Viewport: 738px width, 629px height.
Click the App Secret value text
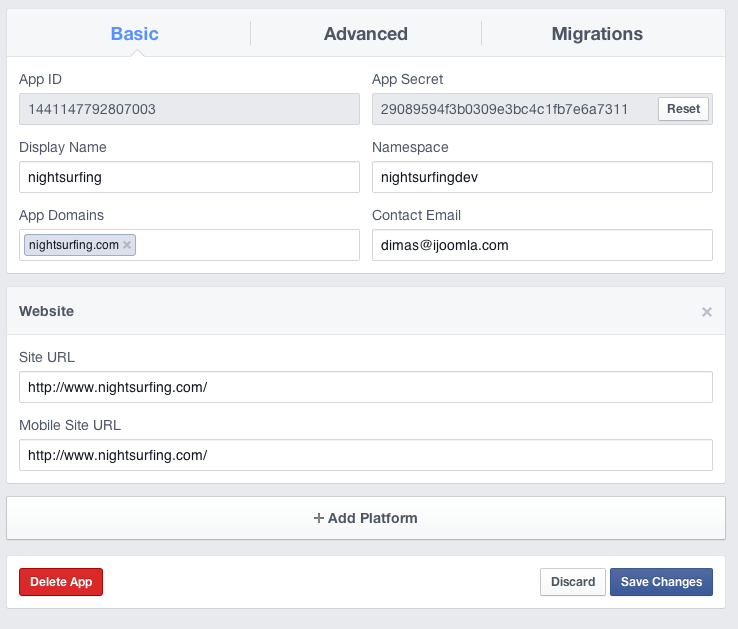[504, 109]
